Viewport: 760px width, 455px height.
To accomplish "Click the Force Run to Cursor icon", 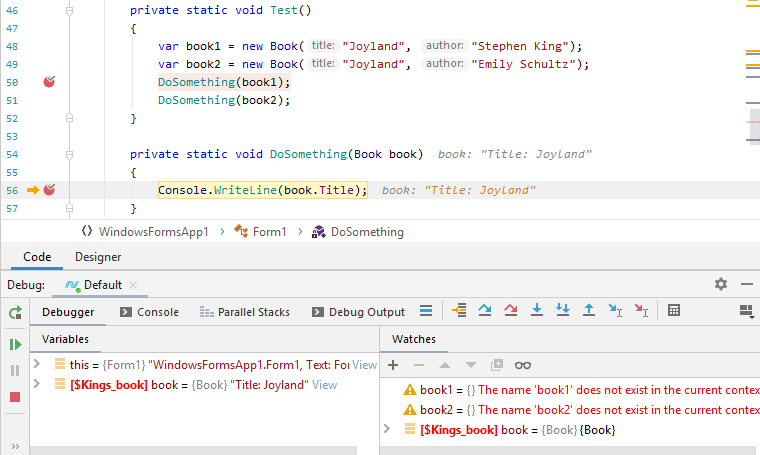I will (x=641, y=310).
